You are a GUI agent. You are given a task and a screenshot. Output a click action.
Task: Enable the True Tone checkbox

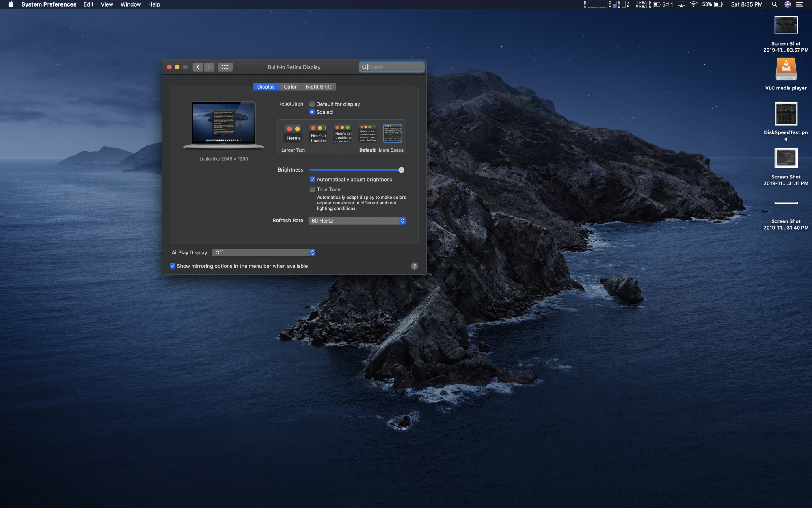click(x=312, y=189)
